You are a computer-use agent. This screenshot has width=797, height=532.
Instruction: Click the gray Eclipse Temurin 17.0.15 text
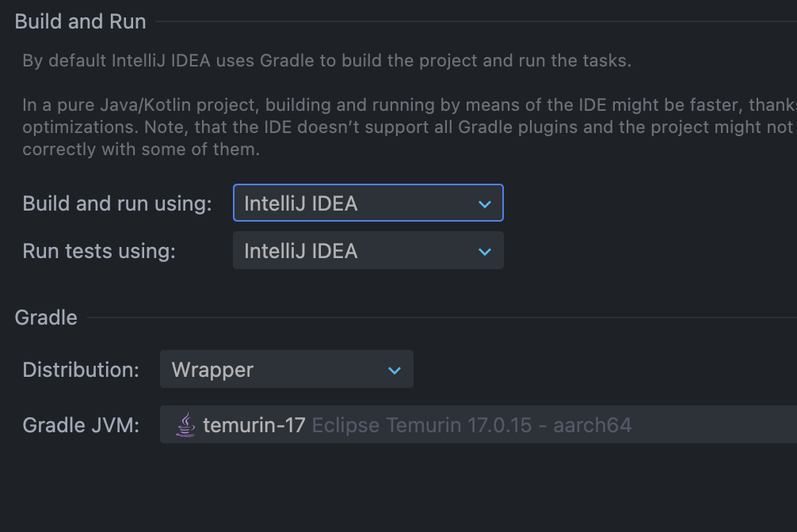(x=471, y=425)
